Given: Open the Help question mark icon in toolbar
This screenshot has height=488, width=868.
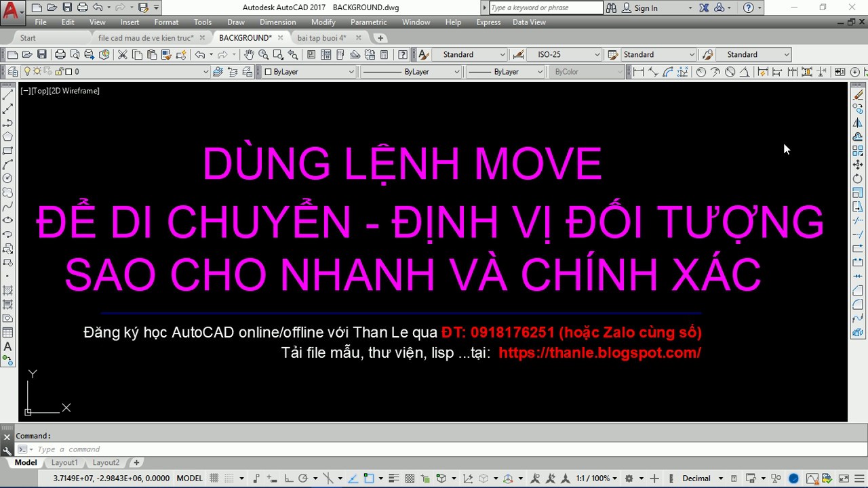Looking at the screenshot, I should [x=403, y=54].
